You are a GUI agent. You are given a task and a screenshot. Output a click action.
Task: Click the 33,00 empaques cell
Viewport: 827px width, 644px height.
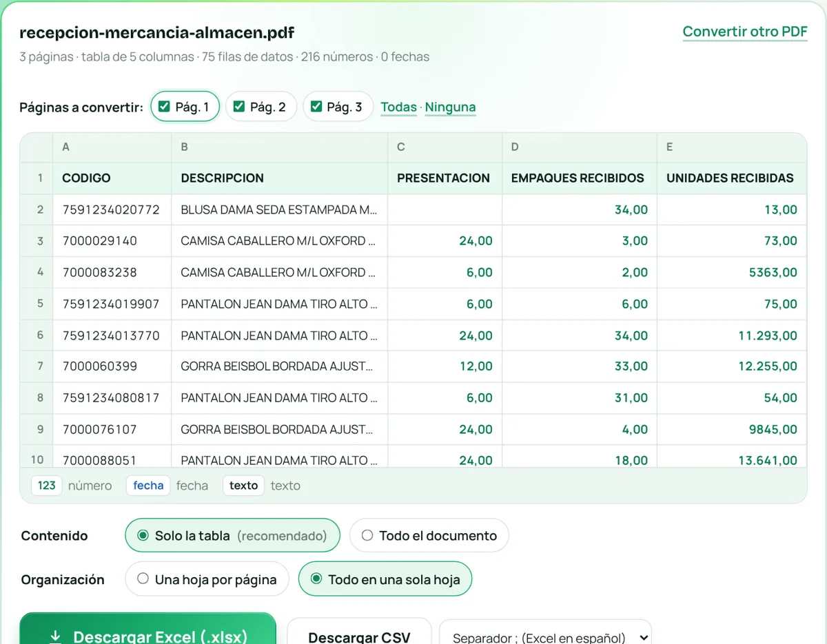[x=580, y=366]
